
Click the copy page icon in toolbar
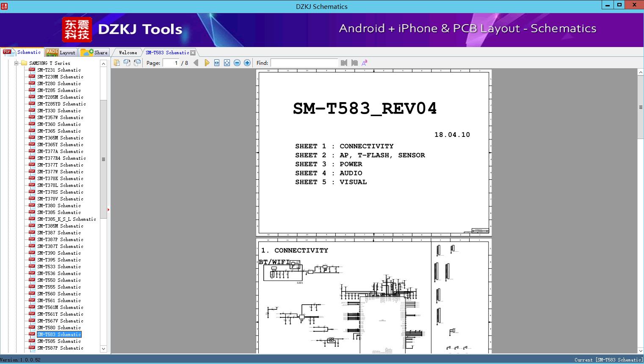tap(117, 63)
